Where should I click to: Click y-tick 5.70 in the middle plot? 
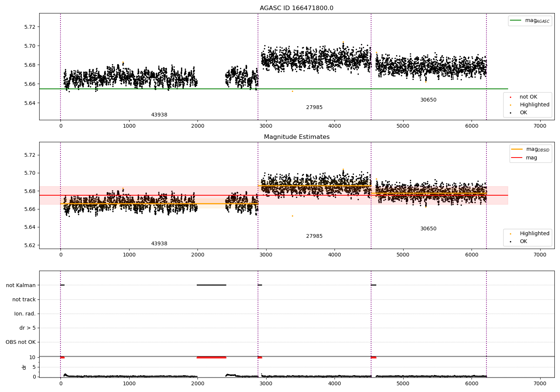click(30, 173)
